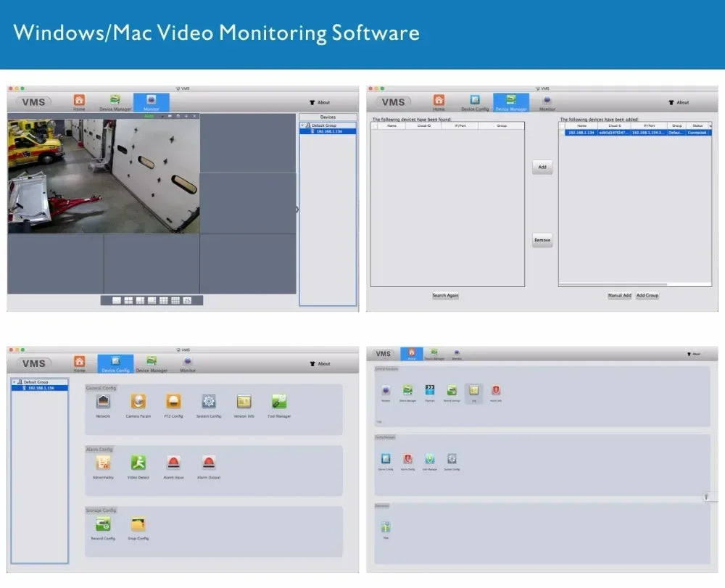Open the User Manager icon
The height and width of the screenshot is (588, 725).
click(430, 458)
